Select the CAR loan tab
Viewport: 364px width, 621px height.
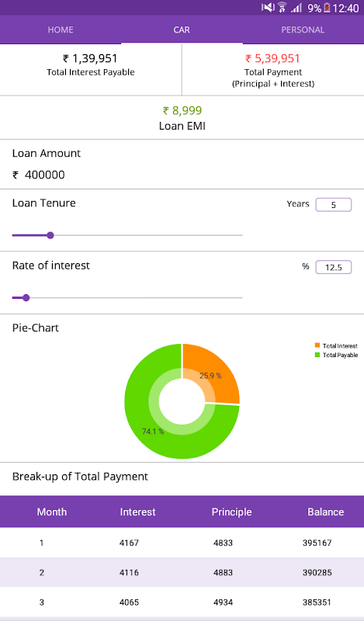(x=182, y=29)
